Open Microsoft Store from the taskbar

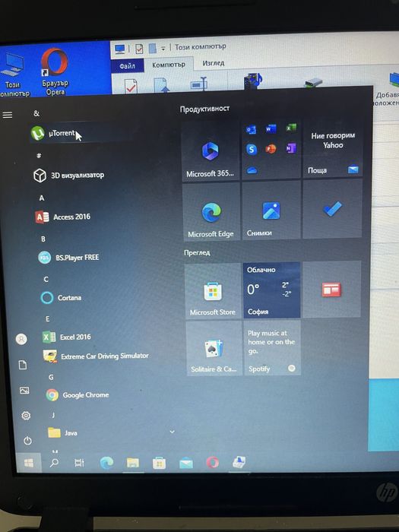159,463
